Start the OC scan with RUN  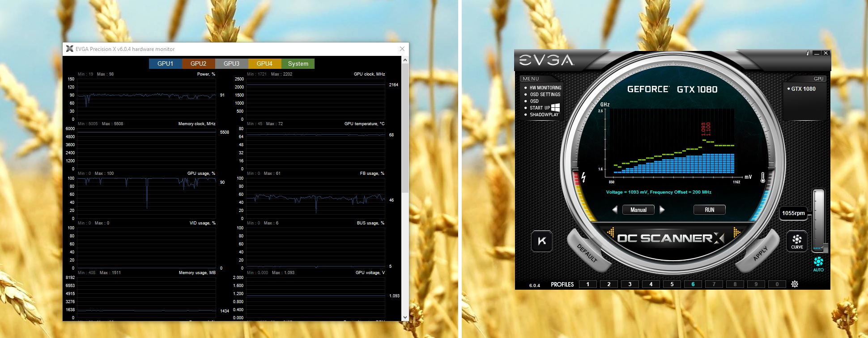coord(710,210)
